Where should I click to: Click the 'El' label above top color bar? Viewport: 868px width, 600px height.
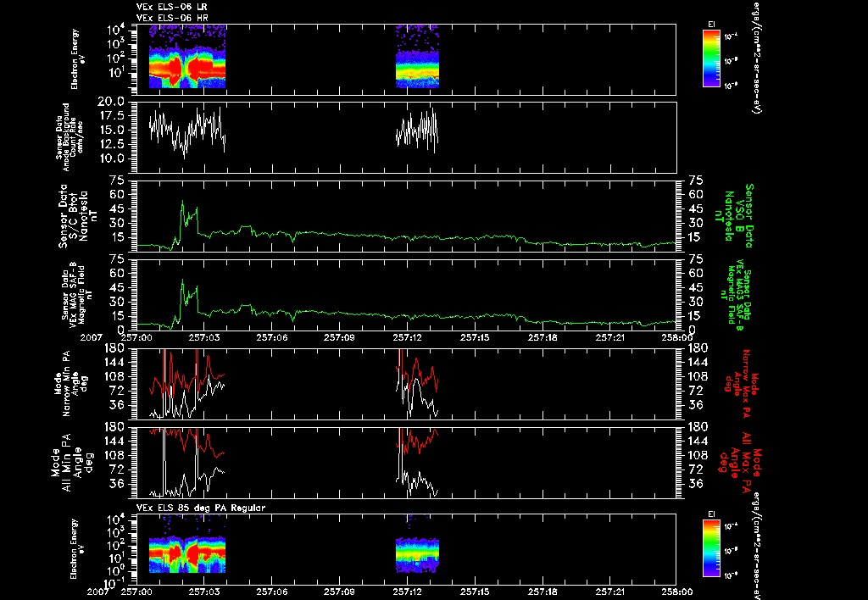(x=711, y=24)
